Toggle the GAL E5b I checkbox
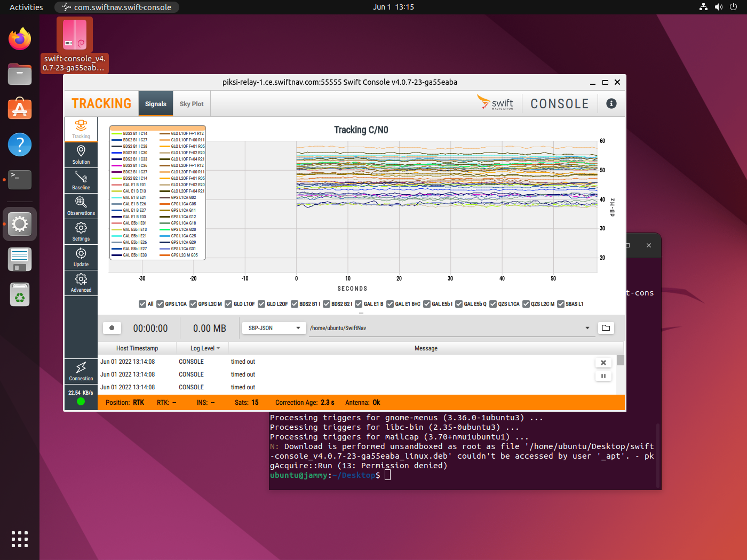Viewport: 747px width, 560px height. [x=427, y=304]
